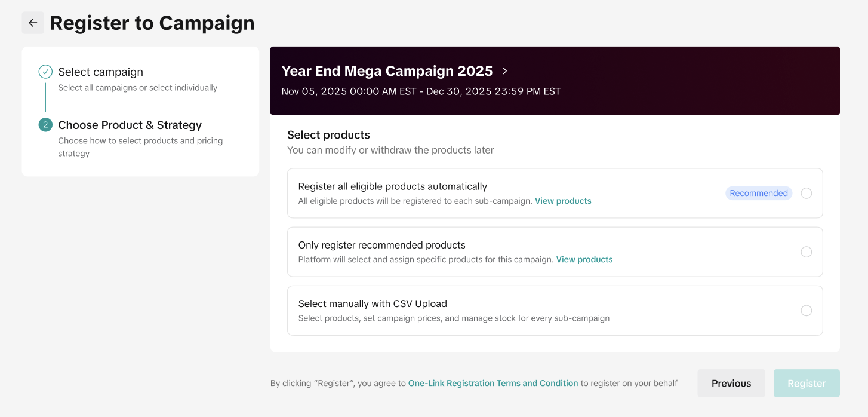
Task: Open One-Link Registration Terms and Condition link
Action: coord(493,383)
